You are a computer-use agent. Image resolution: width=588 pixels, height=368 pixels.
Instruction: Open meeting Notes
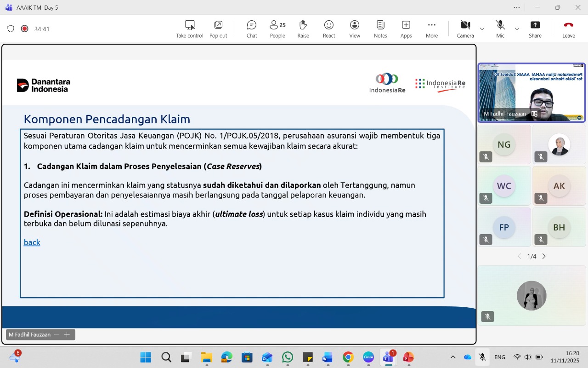(x=380, y=29)
